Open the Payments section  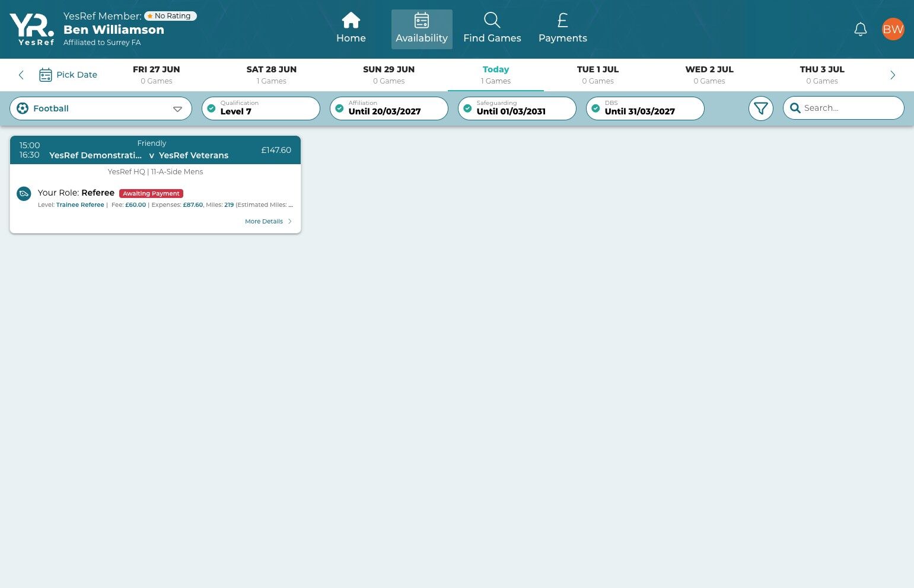point(563,28)
